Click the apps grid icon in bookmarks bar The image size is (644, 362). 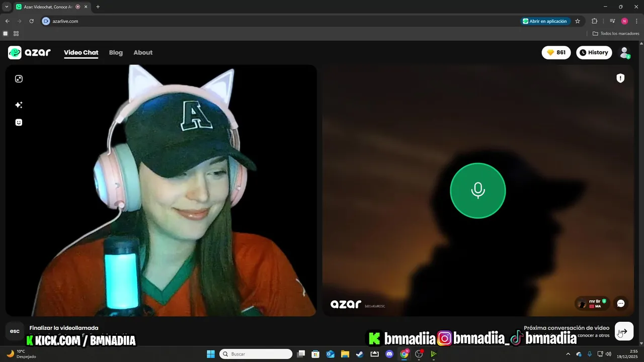point(16,34)
